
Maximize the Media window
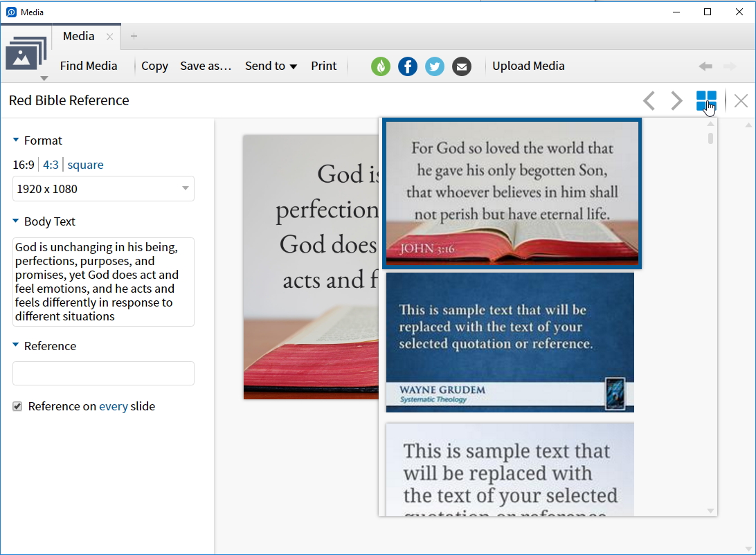(708, 12)
